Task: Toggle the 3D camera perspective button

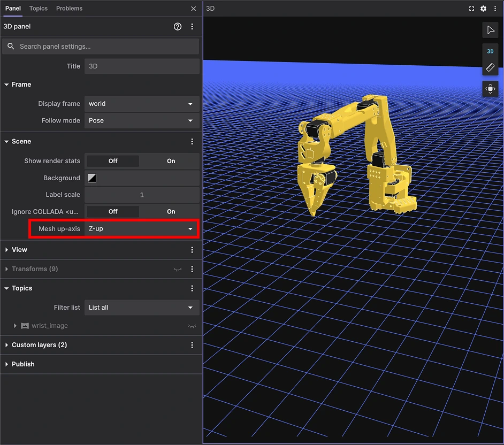Action: tap(490, 52)
